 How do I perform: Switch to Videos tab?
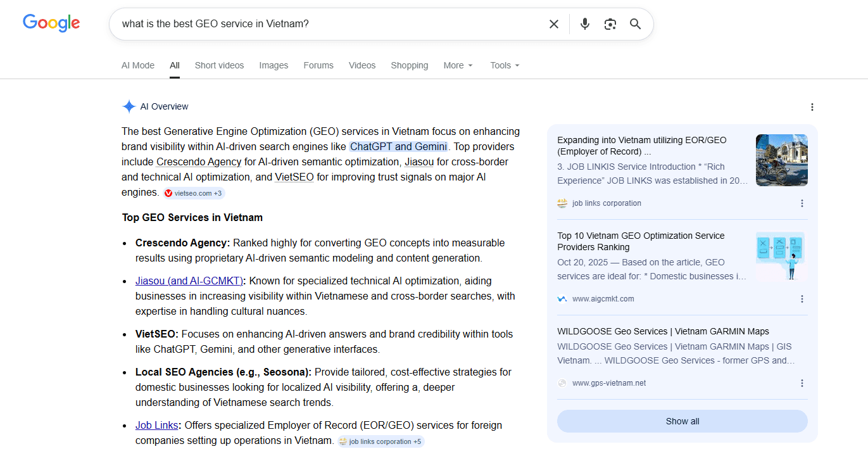(x=362, y=65)
